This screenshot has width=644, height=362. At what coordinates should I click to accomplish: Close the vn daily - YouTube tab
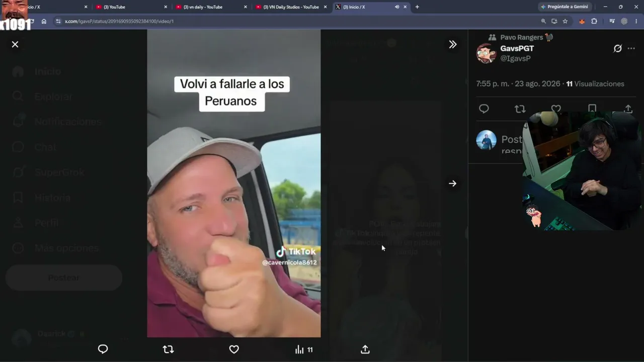tap(246, 7)
